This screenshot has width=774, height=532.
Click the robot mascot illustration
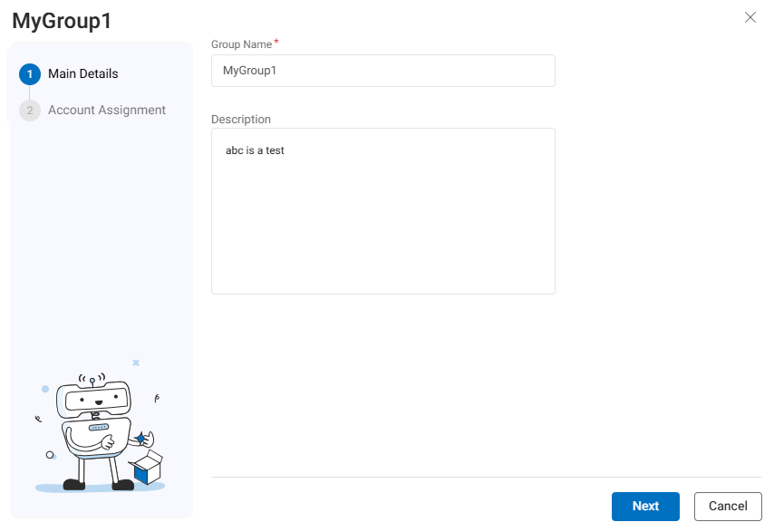pos(95,430)
